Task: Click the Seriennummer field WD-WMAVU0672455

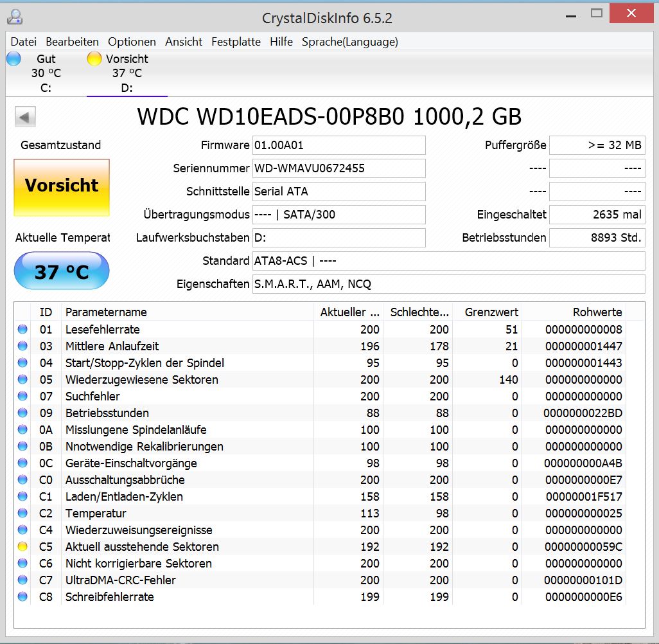Action: (x=338, y=168)
